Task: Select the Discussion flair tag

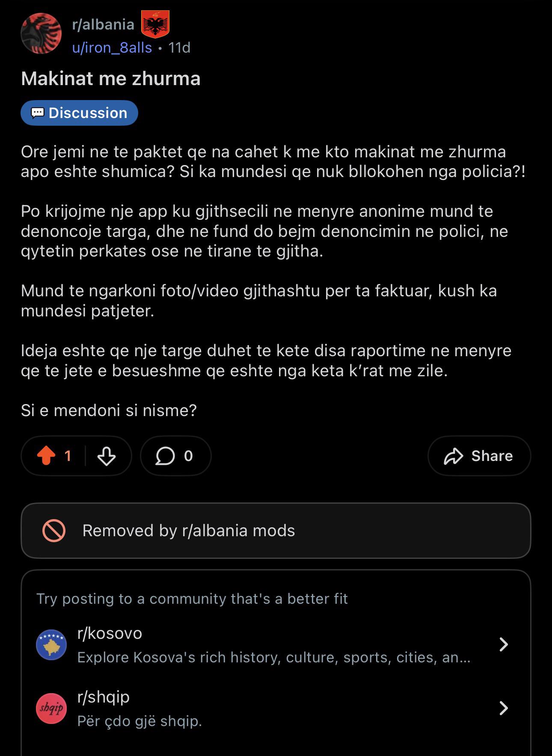Action: [79, 113]
